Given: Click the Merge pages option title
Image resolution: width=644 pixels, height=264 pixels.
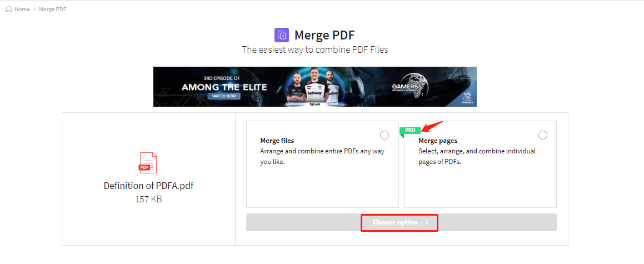Looking at the screenshot, I should (438, 141).
